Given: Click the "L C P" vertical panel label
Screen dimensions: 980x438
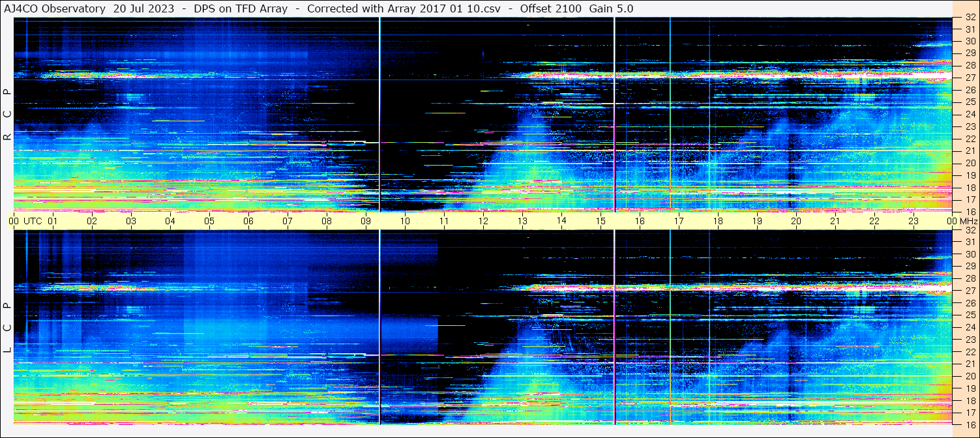Looking at the screenshot, I should 7,327.
